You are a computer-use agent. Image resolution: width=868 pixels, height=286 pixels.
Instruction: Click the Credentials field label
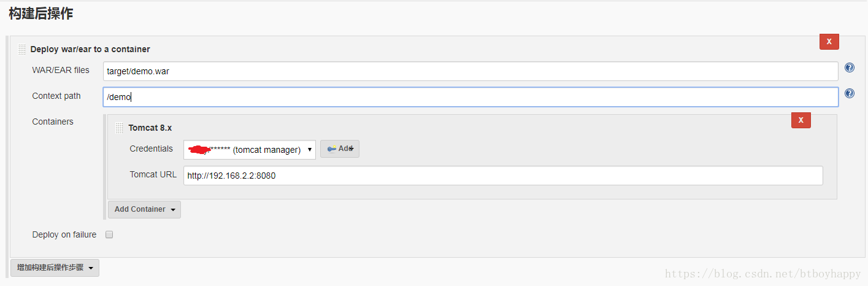tap(151, 149)
